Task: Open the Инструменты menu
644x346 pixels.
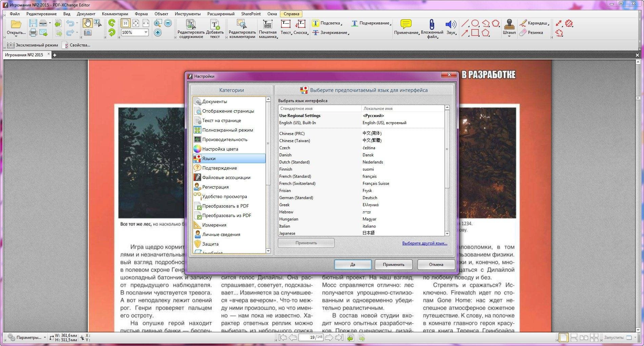Action: pos(188,14)
